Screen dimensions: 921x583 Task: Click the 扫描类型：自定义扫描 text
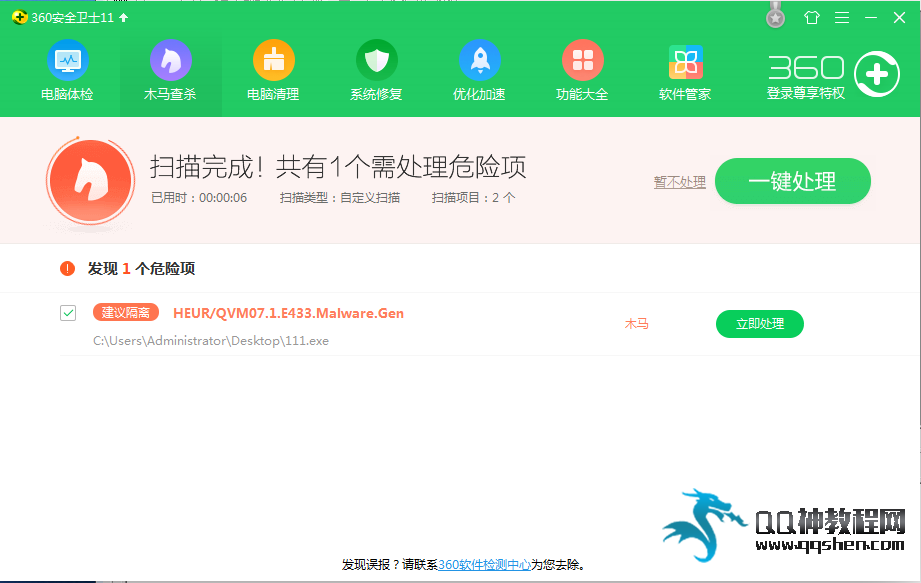340,198
